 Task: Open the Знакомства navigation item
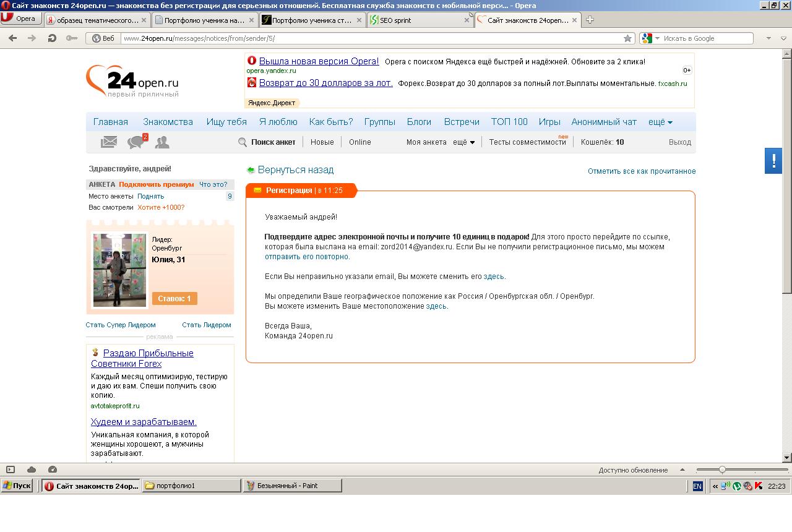click(168, 122)
